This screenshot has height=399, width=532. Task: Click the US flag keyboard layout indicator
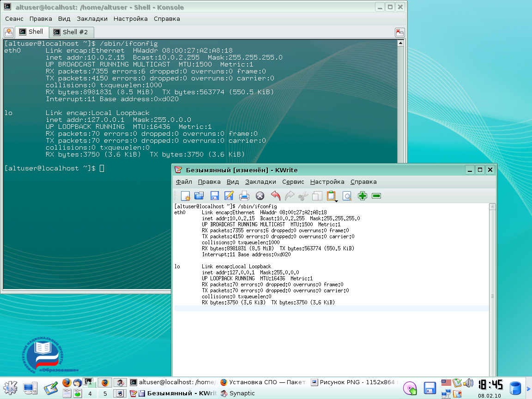(x=446, y=383)
